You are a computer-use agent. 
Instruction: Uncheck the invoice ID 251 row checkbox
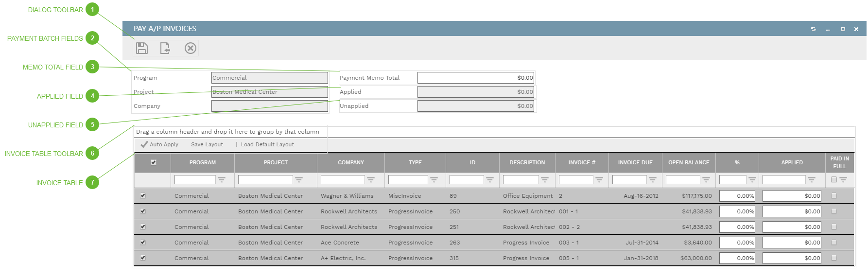tap(143, 227)
